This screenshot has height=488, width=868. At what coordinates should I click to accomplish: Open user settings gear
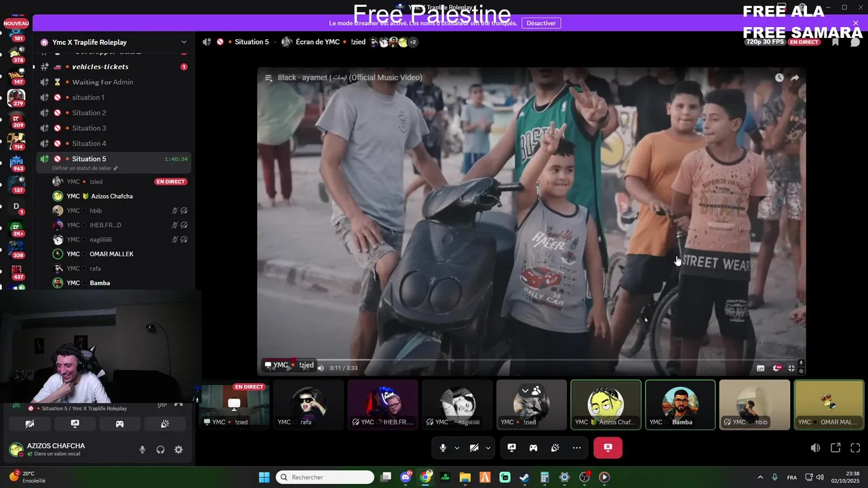[x=178, y=449]
